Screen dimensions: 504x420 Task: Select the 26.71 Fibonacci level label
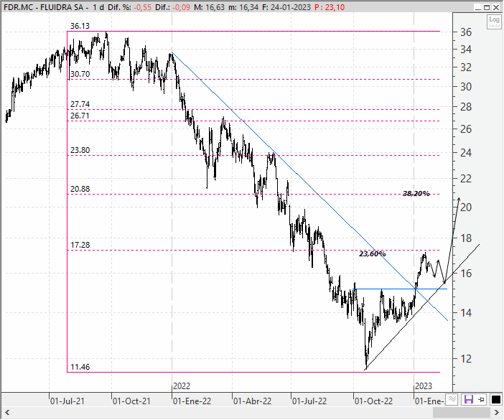click(x=80, y=116)
